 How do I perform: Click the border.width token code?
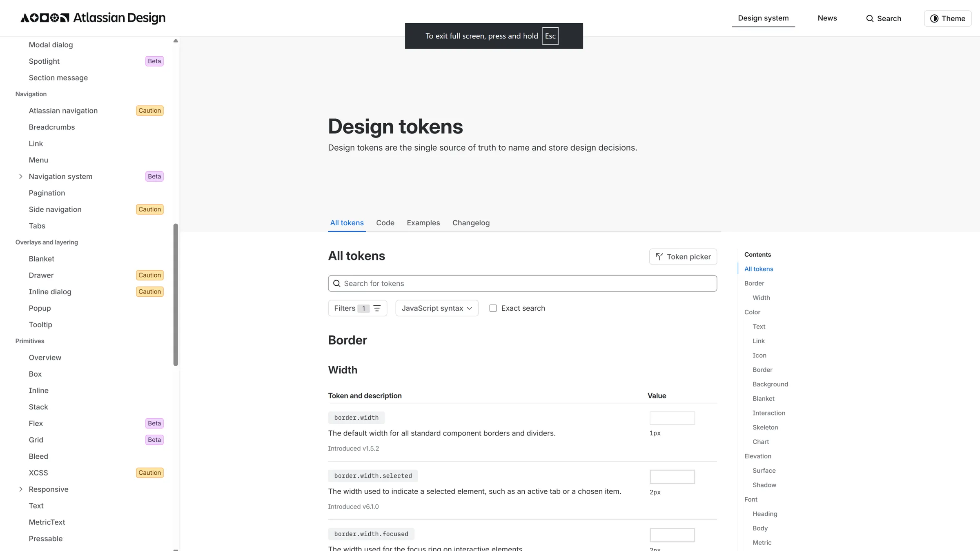(x=356, y=418)
